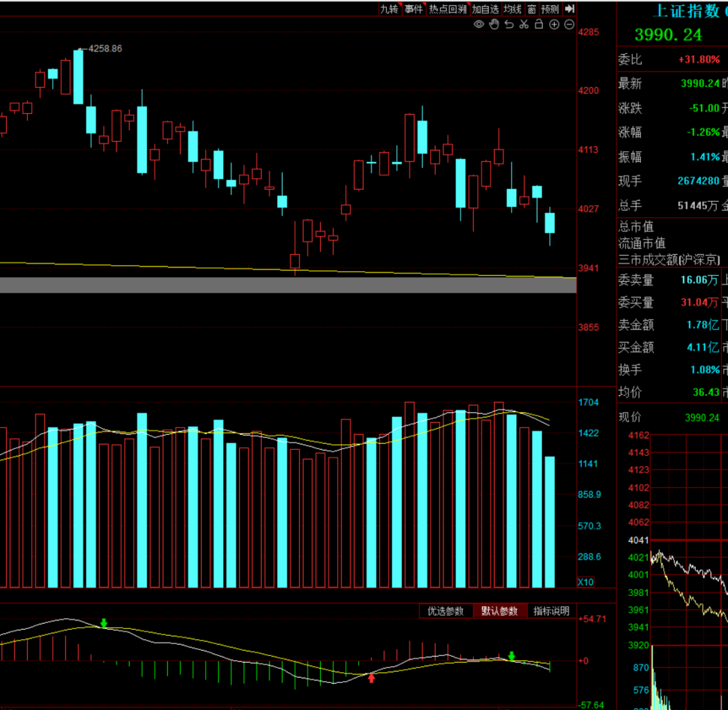This screenshot has width=728, height=710.
Task: Click the gray horizontal band below the chart
Action: (x=289, y=285)
